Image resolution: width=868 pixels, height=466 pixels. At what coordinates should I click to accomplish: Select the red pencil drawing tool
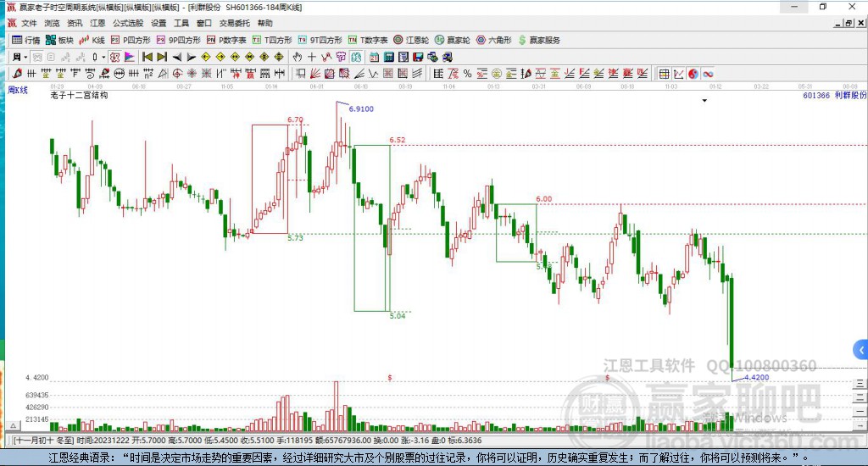pyautogui.click(x=17, y=74)
